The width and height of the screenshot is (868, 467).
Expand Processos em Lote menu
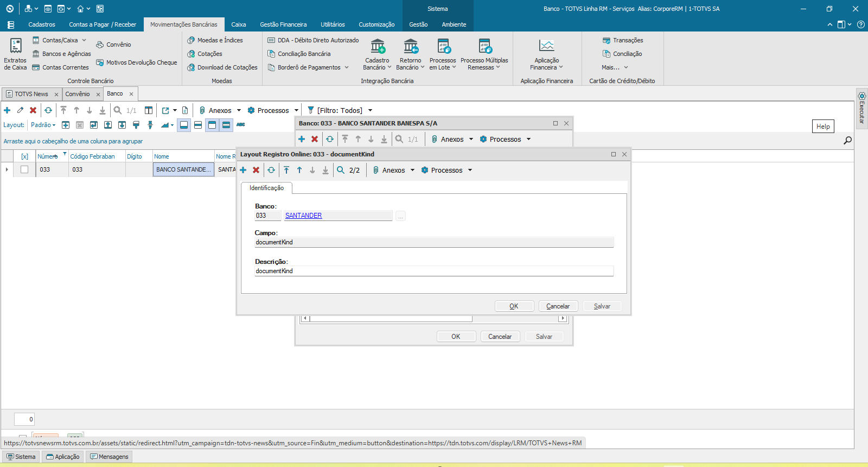(x=443, y=54)
